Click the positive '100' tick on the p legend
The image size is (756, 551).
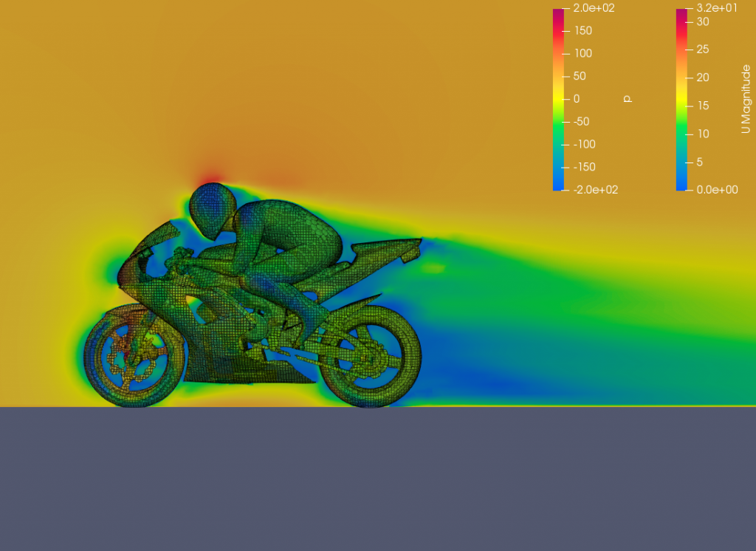pyautogui.click(x=583, y=54)
